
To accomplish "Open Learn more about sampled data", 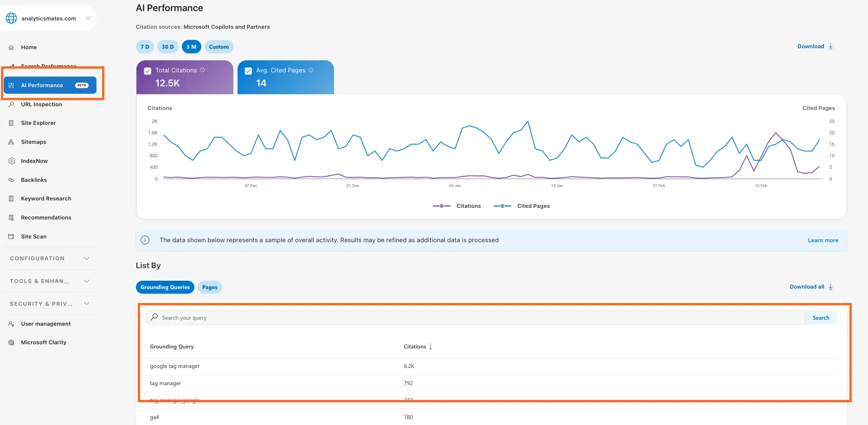I will tap(823, 240).
